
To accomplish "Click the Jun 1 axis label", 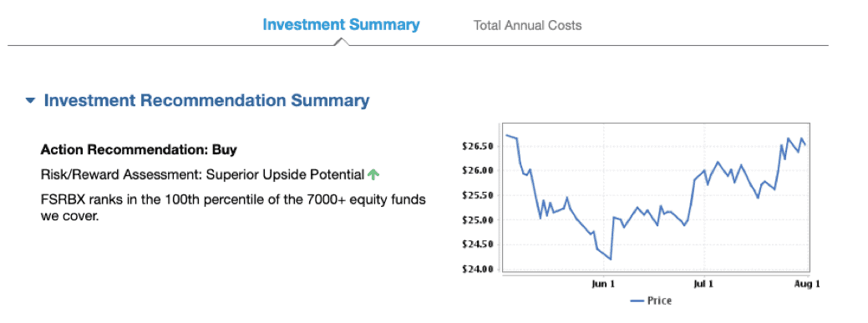I will tap(603, 284).
